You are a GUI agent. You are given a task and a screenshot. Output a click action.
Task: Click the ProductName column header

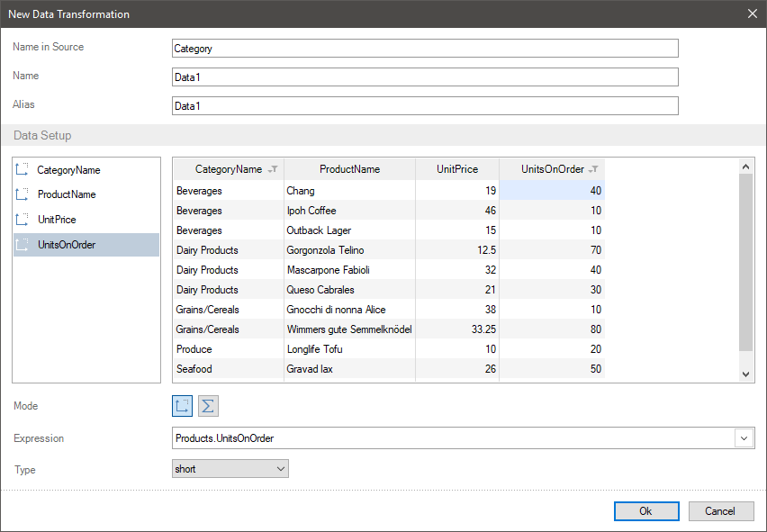pyautogui.click(x=349, y=169)
